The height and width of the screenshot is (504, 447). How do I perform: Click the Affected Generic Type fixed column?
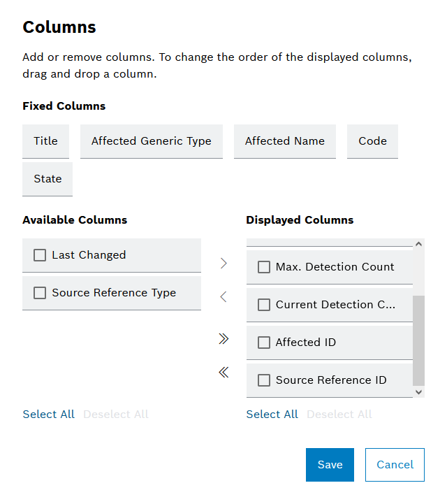coord(151,141)
